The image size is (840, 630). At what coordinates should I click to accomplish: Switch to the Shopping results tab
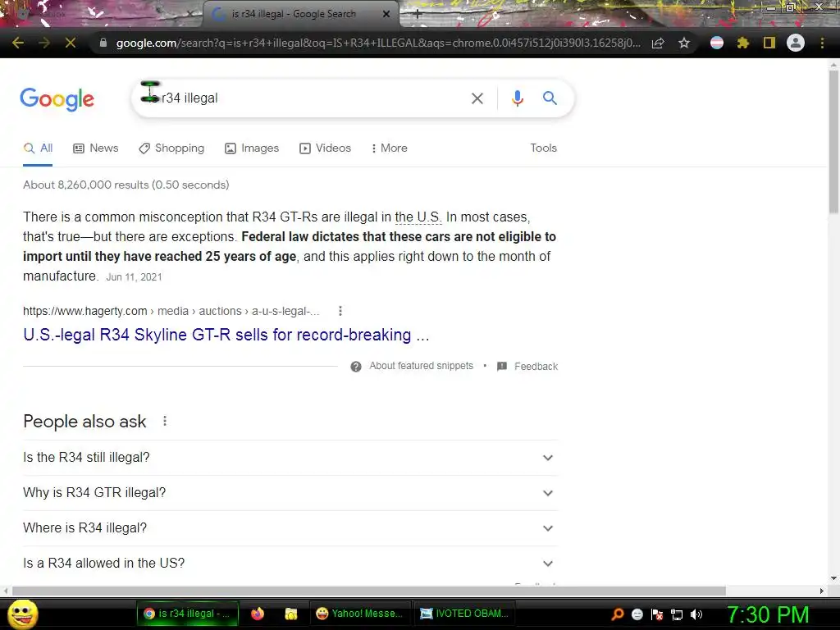(x=171, y=148)
